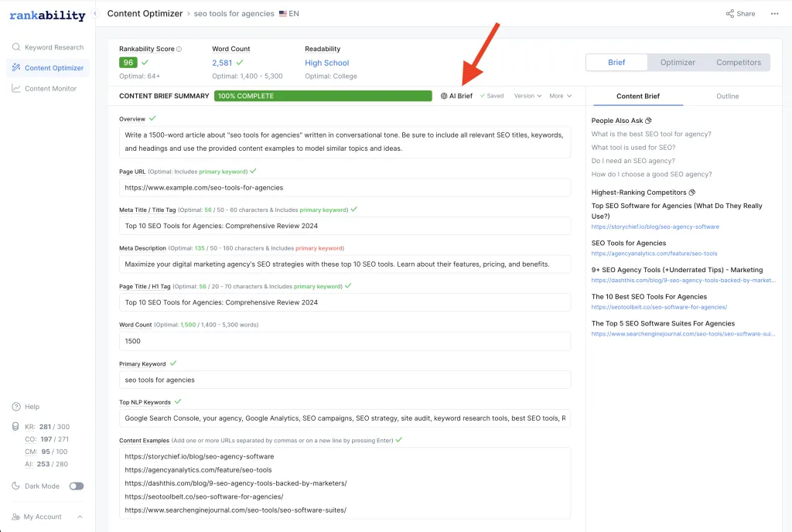Image resolution: width=792 pixels, height=532 pixels.
Task: Switch to the Competitors tab
Action: pos(739,62)
